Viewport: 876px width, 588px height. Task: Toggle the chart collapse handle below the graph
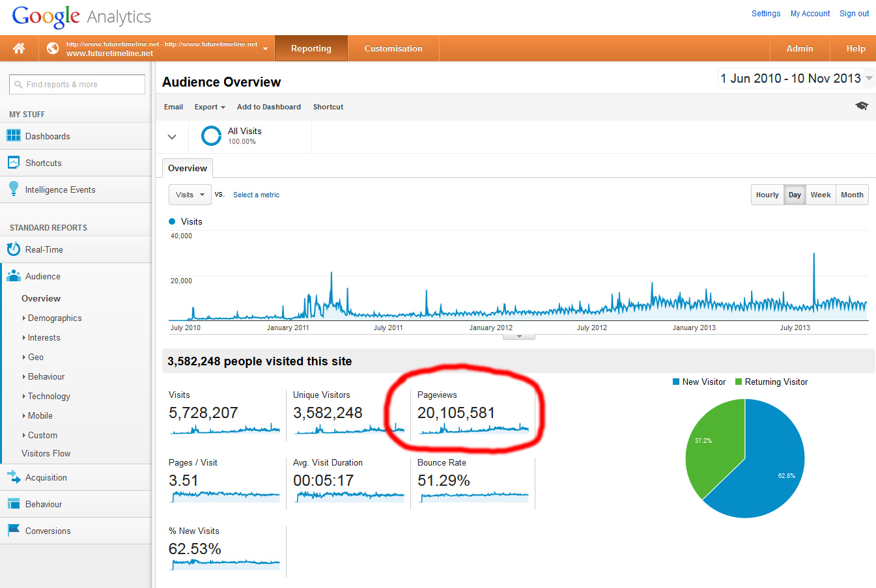point(519,337)
